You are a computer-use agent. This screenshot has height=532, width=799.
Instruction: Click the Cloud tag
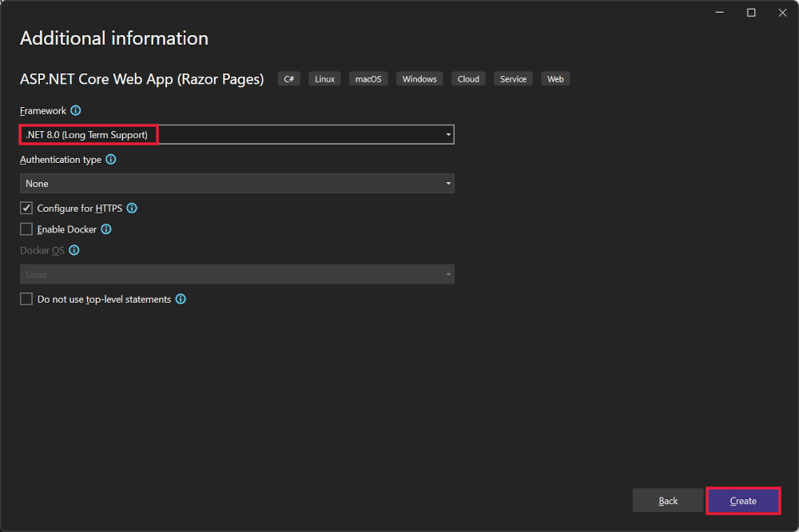468,79
